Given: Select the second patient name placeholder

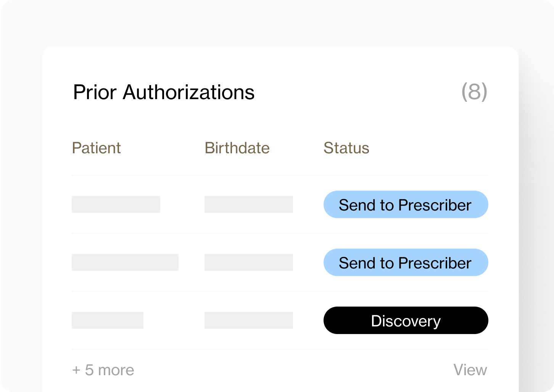Looking at the screenshot, I should point(125,262).
